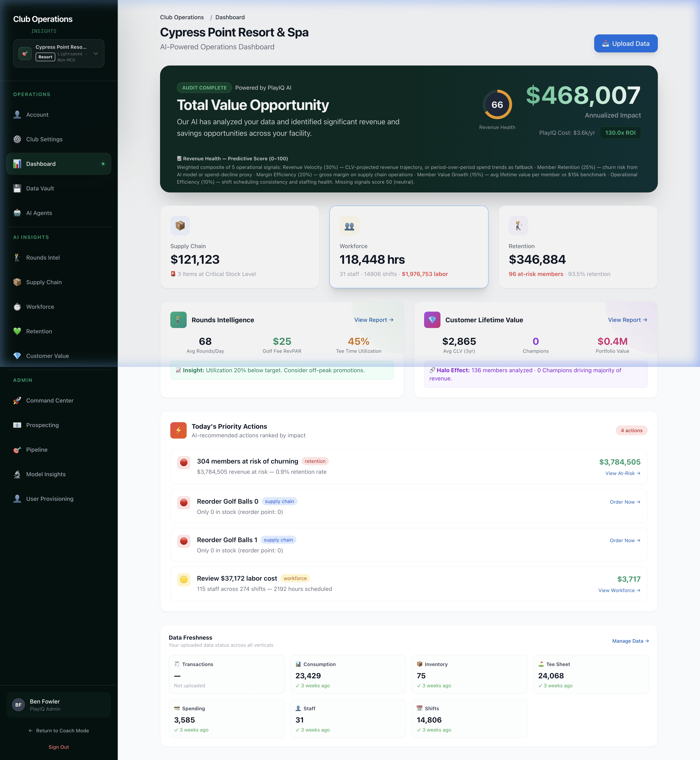Click the Command Center rocket icon
The height and width of the screenshot is (760, 700).
17,400
